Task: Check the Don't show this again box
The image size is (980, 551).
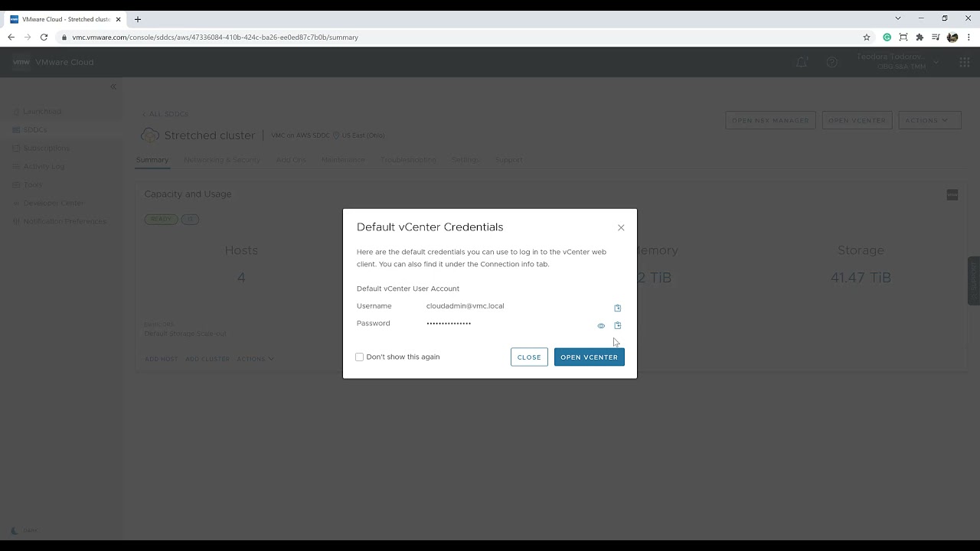Action: 360,357
